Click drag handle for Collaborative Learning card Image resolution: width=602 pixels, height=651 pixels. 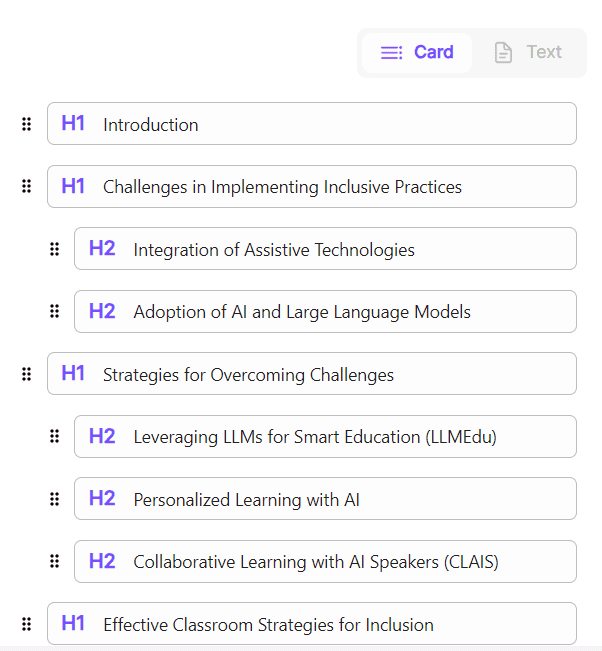pyautogui.click(x=55, y=561)
